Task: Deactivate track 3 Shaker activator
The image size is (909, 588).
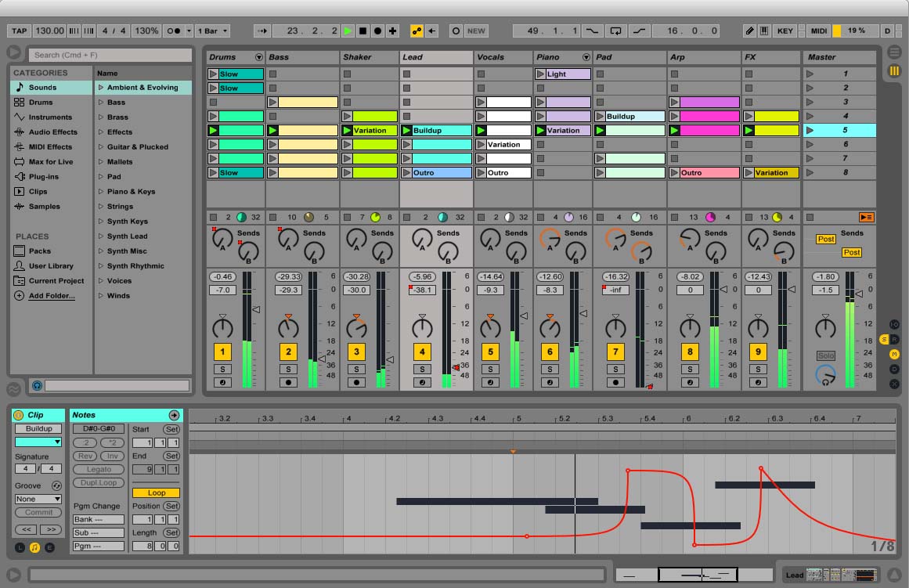Action: (x=356, y=352)
